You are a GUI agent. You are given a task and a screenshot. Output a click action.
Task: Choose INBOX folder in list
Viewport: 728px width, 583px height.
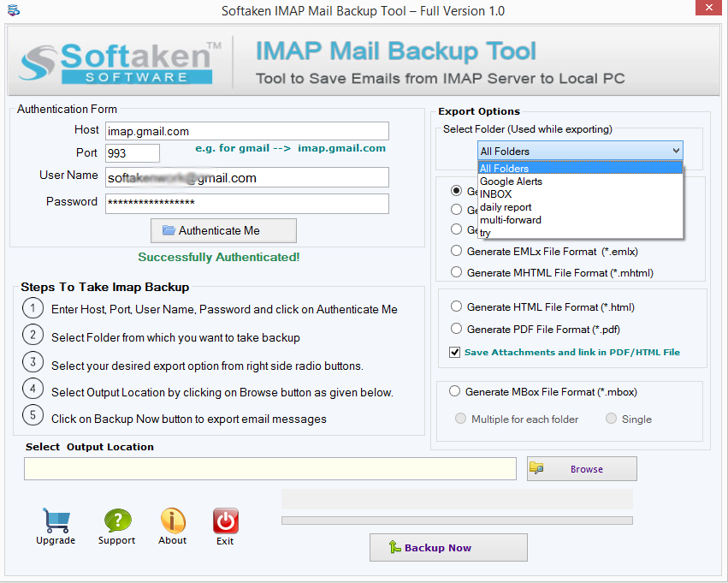[580, 194]
